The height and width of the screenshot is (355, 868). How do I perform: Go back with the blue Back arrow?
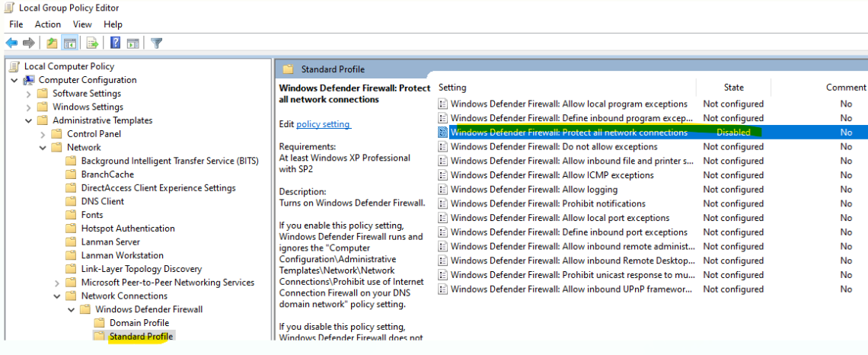coord(11,43)
